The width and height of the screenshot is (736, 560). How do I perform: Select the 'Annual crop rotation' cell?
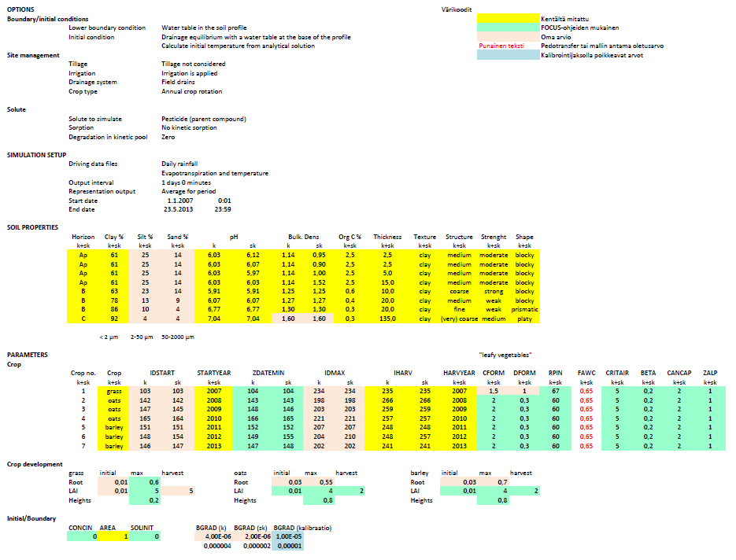coord(191,91)
